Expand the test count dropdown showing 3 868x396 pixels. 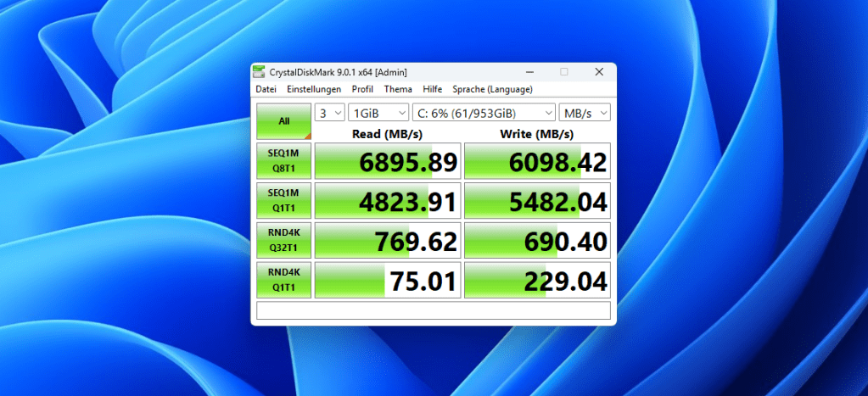(x=329, y=113)
